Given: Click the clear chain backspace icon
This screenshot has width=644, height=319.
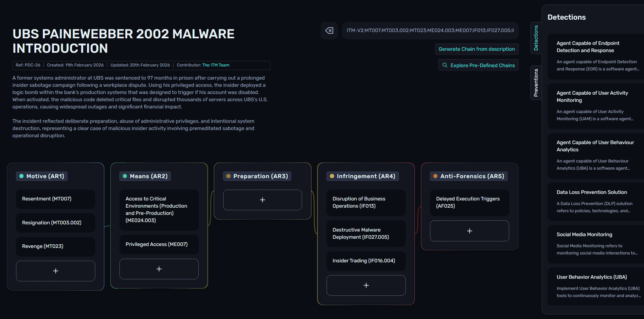Looking at the screenshot, I should pos(329,30).
